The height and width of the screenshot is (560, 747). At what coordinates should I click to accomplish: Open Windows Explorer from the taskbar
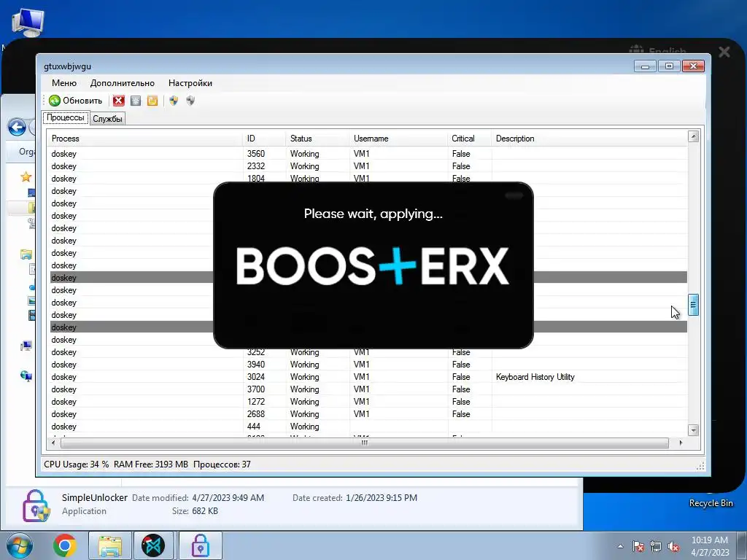tap(109, 545)
